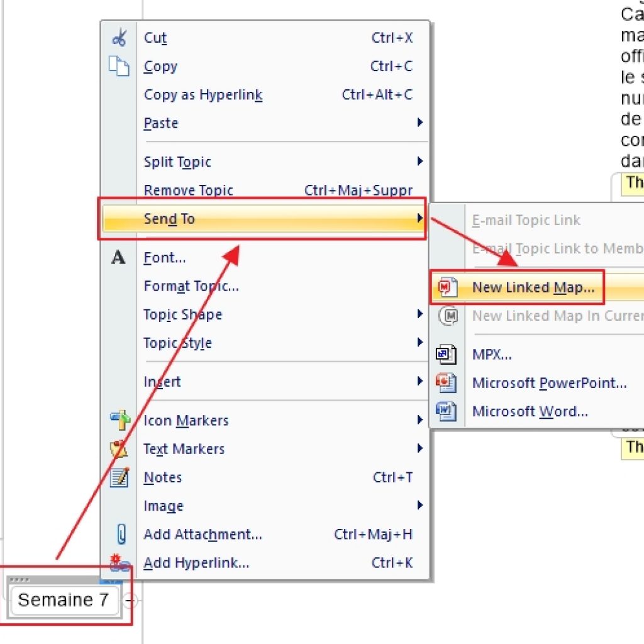Click the Cut scissors icon
The image size is (644, 644).
tap(118, 38)
